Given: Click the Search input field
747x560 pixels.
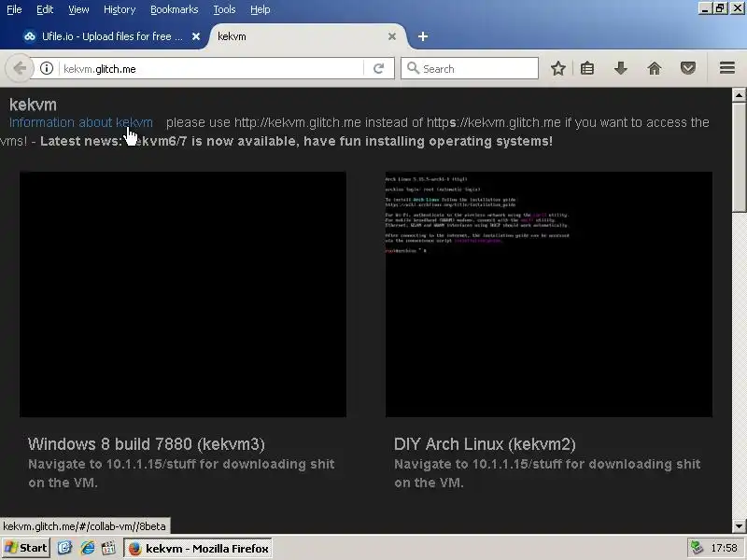Looking at the screenshot, I should point(470,68).
